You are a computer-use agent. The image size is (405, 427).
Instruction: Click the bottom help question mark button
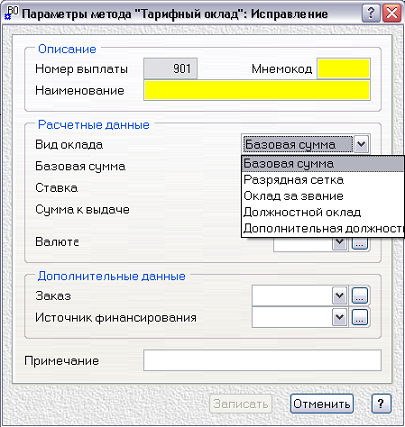tap(381, 404)
